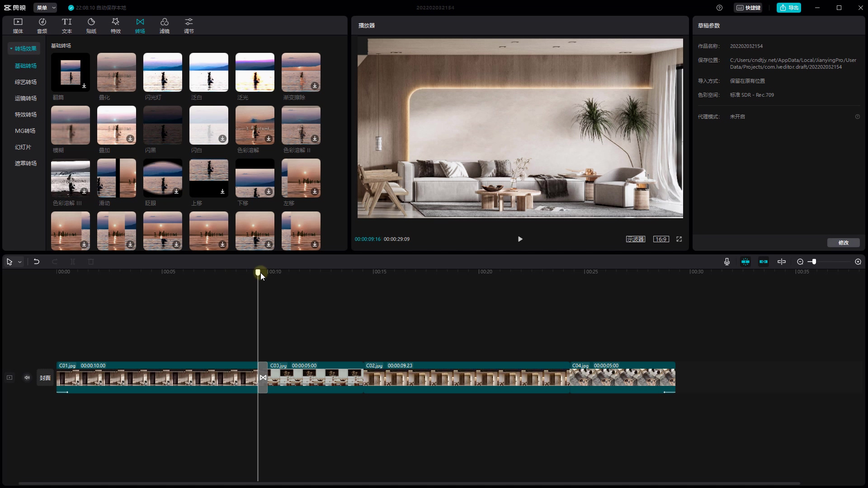This screenshot has width=868, height=488.
Task: Expand the selection tool mode dropdown
Action: pos(20,262)
